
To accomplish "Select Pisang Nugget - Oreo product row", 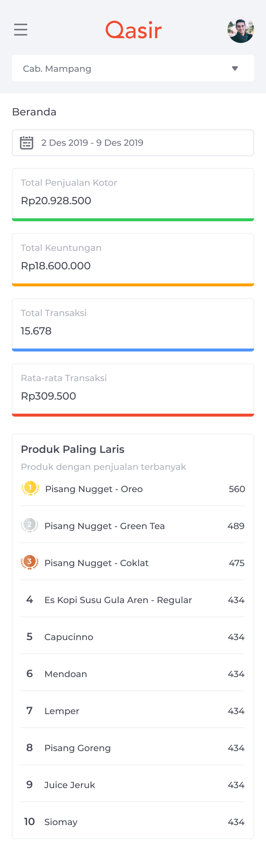I will [133, 488].
